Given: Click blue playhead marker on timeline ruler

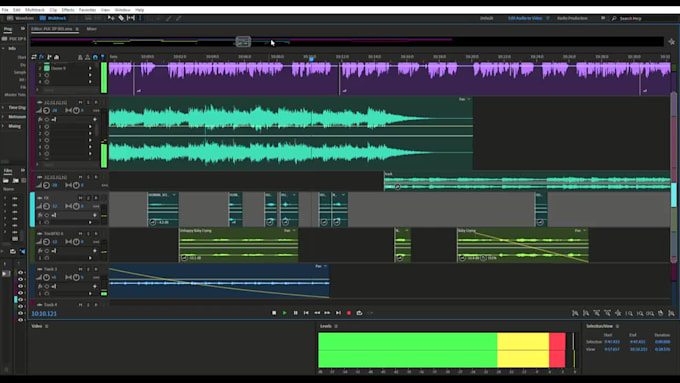Looking at the screenshot, I should (x=311, y=59).
